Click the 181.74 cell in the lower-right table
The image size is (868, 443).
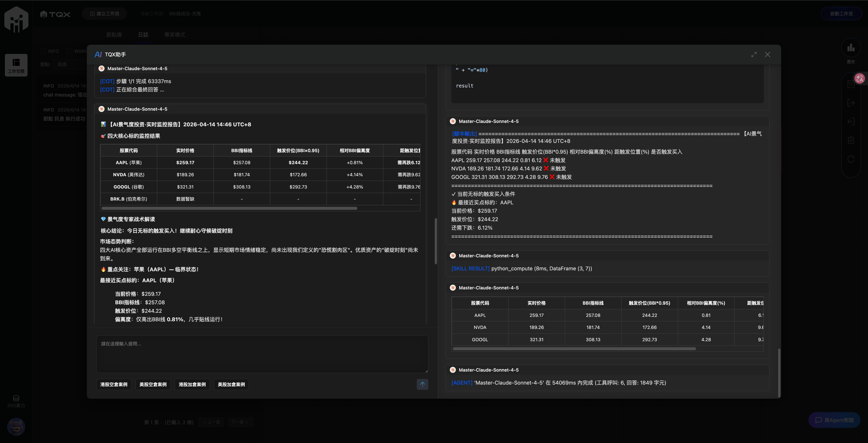pos(593,327)
